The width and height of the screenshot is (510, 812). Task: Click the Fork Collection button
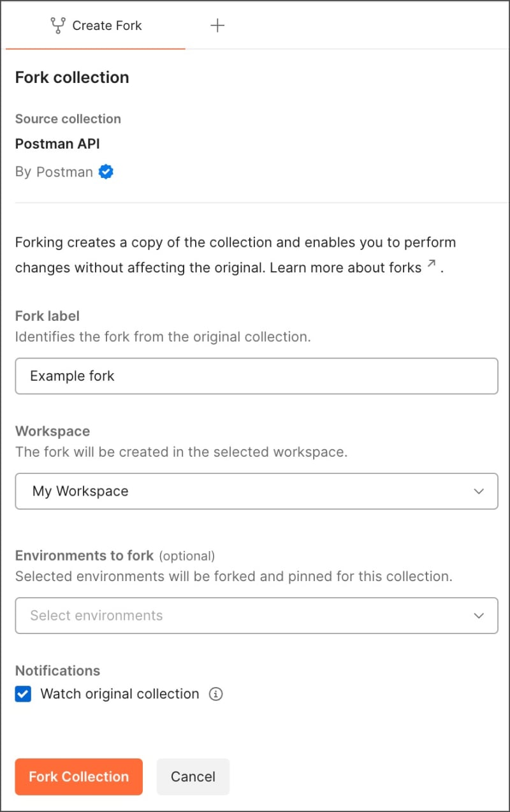(x=78, y=777)
